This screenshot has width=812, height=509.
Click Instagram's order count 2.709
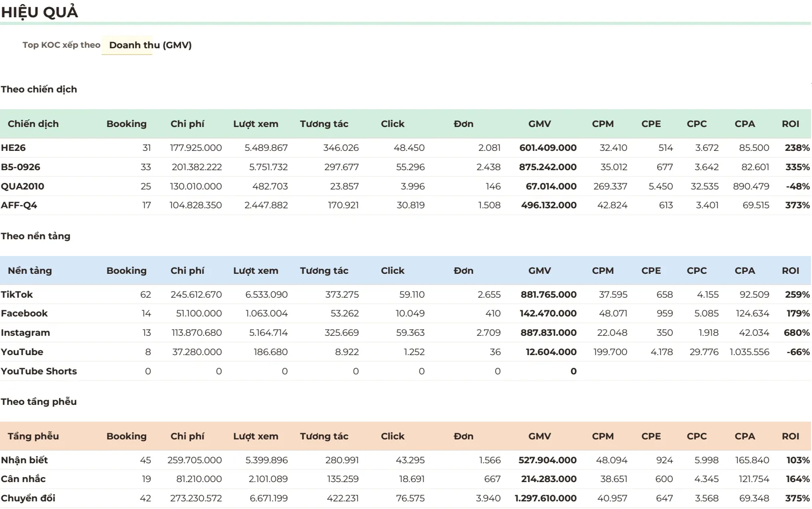(489, 333)
